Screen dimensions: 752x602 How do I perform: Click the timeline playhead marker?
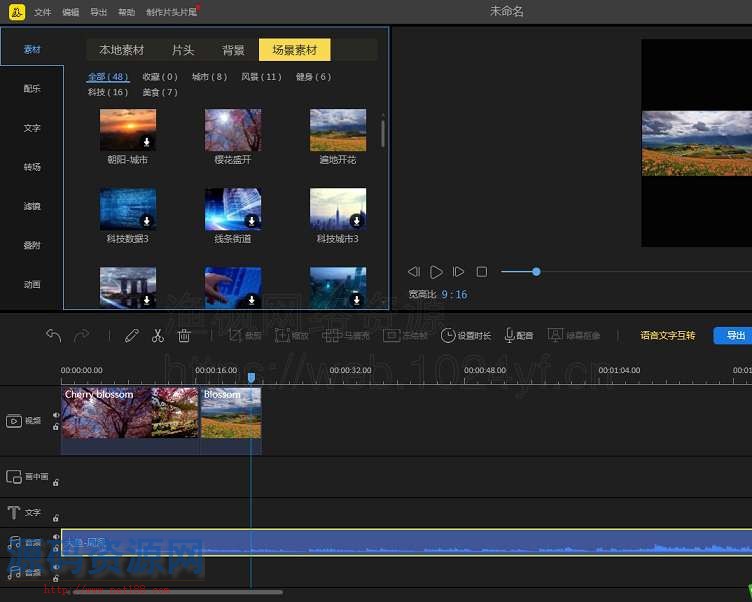click(x=251, y=378)
